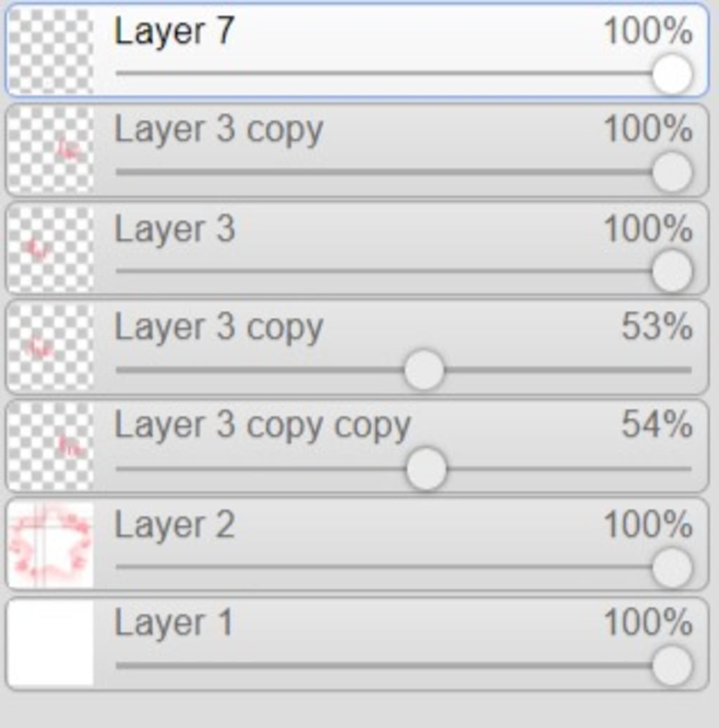Image resolution: width=719 pixels, height=728 pixels.
Task: Select the Layer 2 name label
Action: tap(174, 525)
